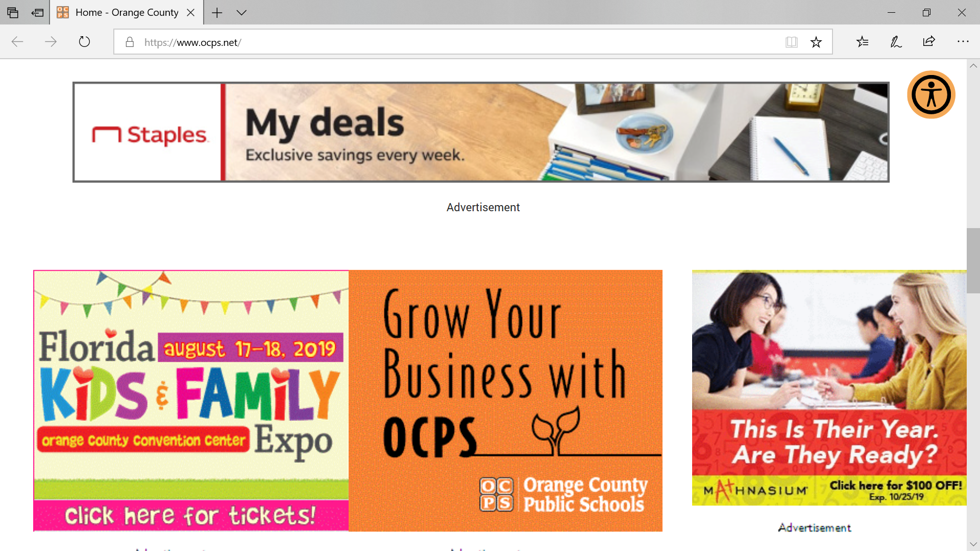The width and height of the screenshot is (980, 551).
Task: Add page to favorites star icon
Action: tap(816, 42)
